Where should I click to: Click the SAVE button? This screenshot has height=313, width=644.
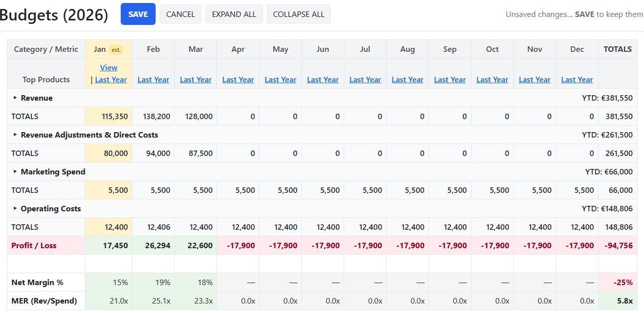[138, 14]
